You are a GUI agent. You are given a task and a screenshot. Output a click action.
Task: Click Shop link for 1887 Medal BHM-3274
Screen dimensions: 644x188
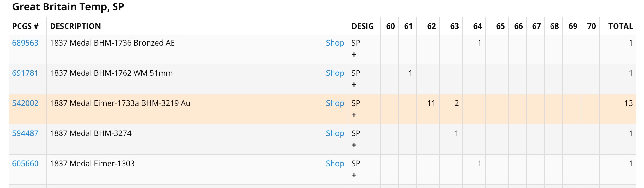(x=335, y=133)
